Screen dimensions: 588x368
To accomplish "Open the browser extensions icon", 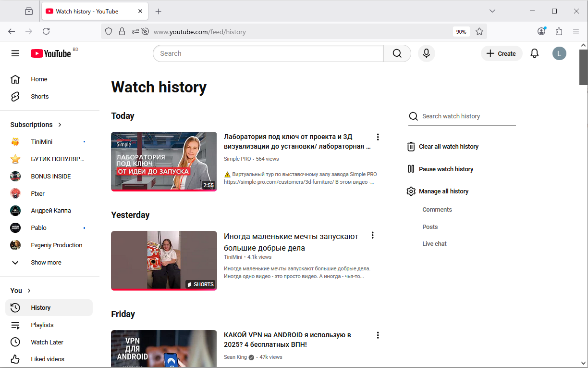I will click(x=559, y=31).
